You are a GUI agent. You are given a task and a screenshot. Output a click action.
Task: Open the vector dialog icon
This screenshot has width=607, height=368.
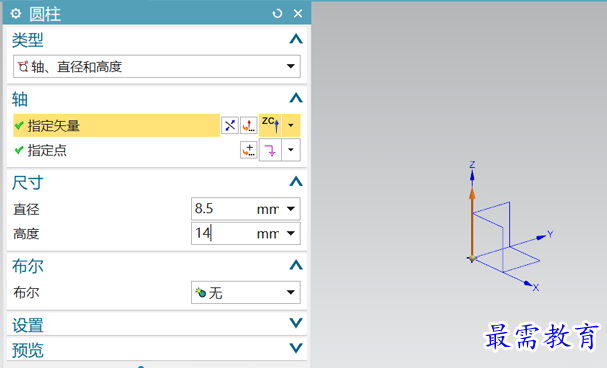[249, 125]
